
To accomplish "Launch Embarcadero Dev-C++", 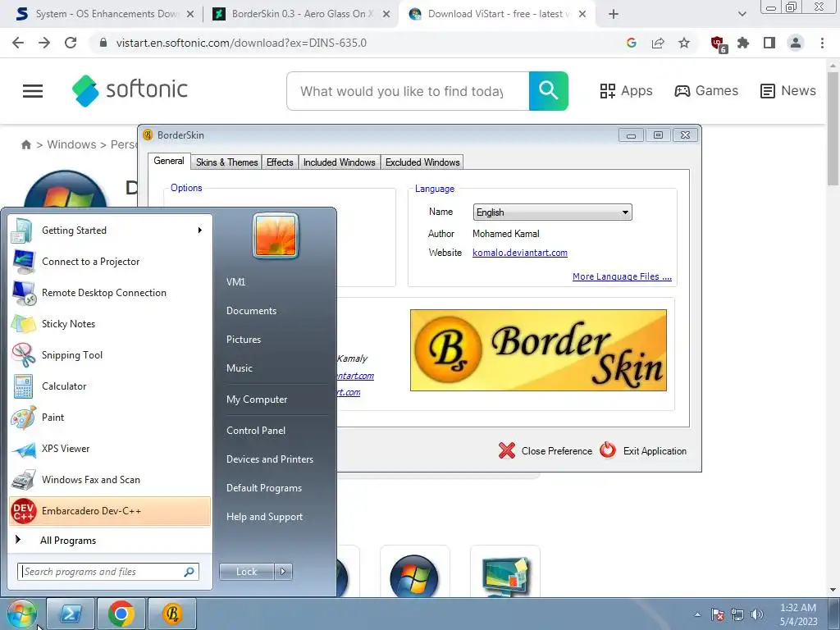I will coord(110,510).
